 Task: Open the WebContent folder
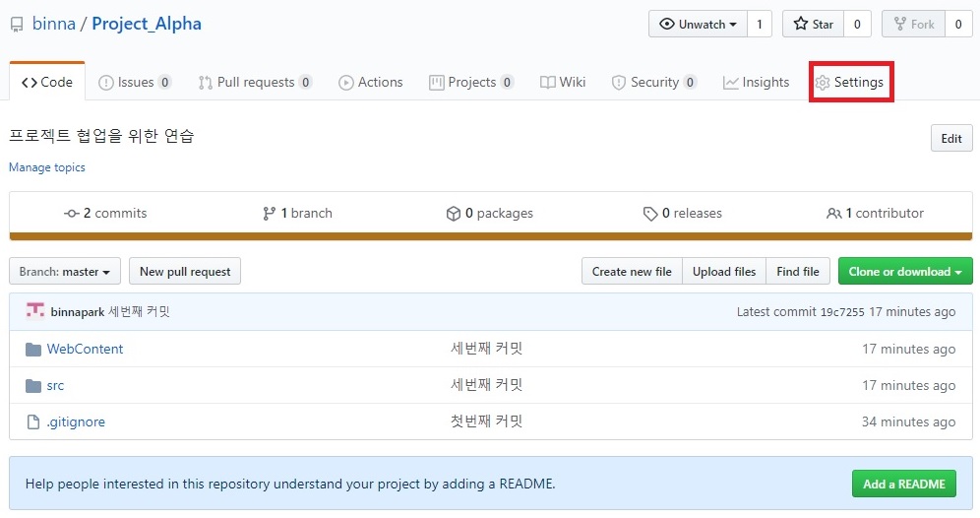85,349
